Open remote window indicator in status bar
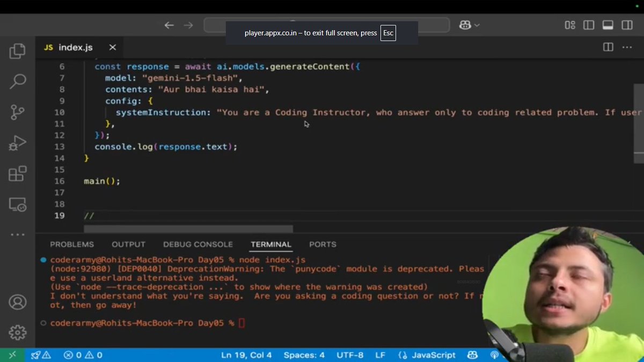 tap(12, 355)
